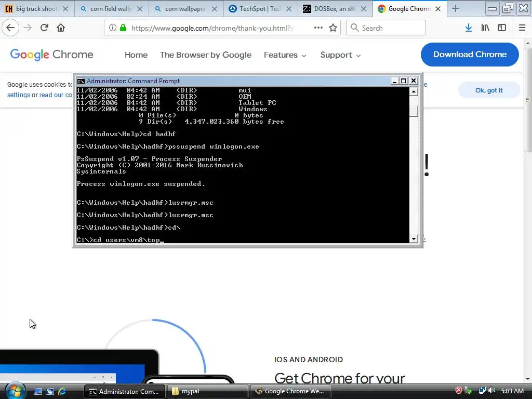Open the downloads arrow panel
The height and width of the screenshot is (399, 532).
[469, 28]
